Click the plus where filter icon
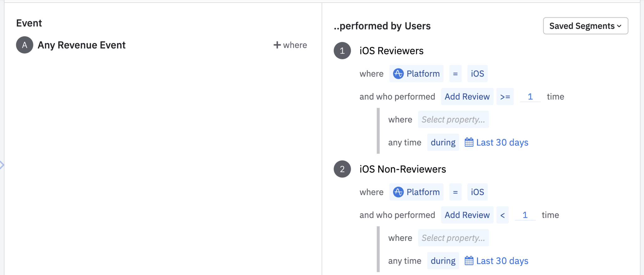 pyautogui.click(x=277, y=45)
